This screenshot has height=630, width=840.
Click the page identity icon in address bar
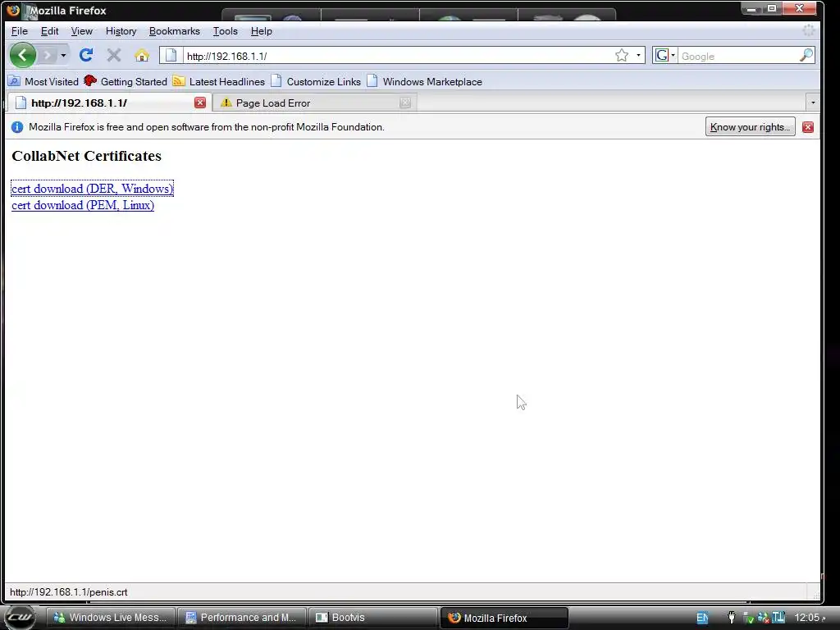(x=171, y=55)
